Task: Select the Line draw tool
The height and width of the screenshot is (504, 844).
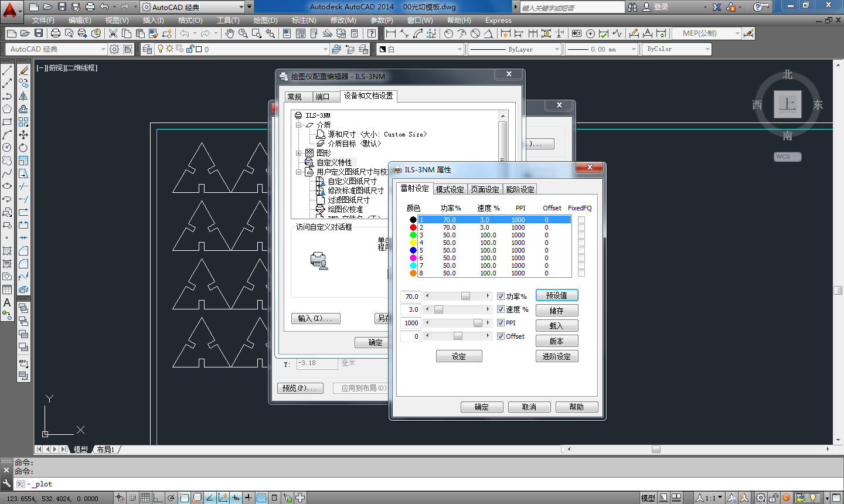Action: pos(7,70)
